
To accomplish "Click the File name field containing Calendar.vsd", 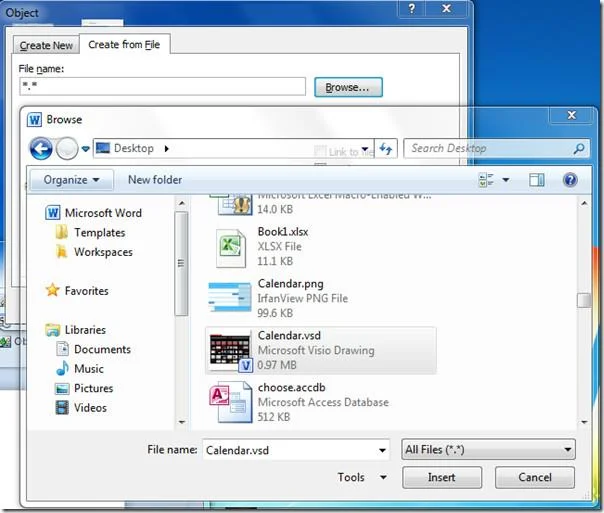I will pos(295,450).
